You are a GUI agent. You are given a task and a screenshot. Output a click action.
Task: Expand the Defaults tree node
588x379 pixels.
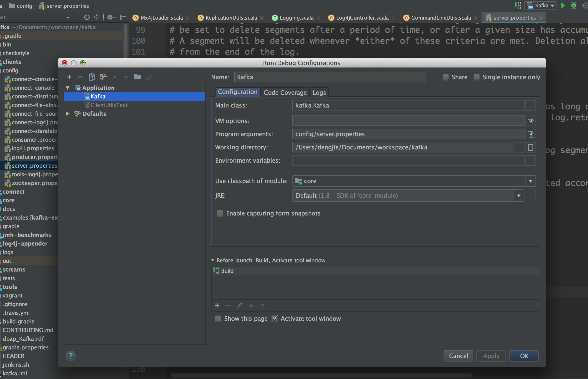click(68, 114)
